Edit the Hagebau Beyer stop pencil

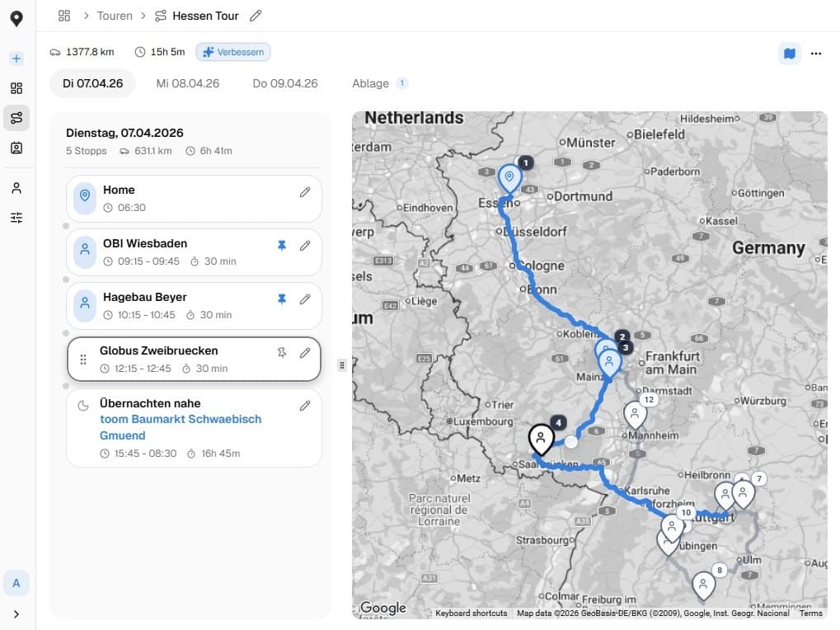(x=305, y=299)
